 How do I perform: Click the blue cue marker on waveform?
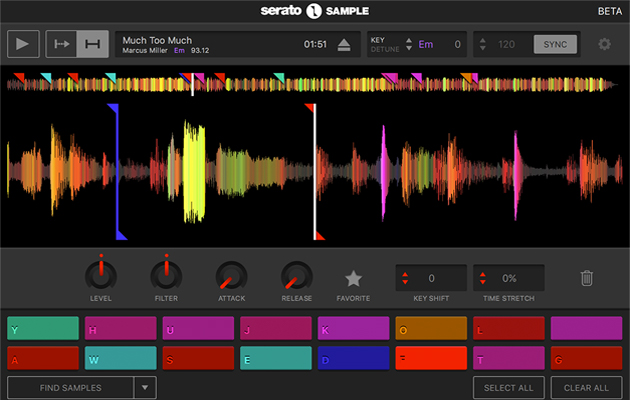click(114, 110)
